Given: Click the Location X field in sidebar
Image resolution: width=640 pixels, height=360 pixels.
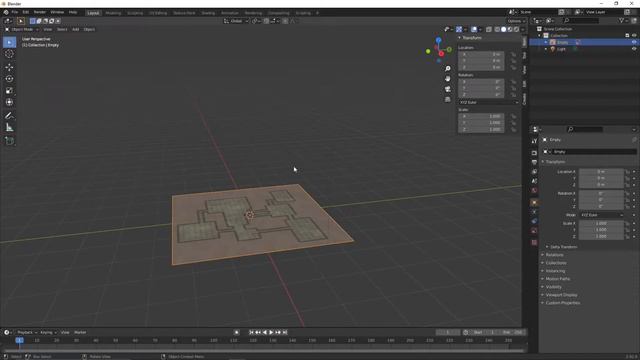Looking at the screenshot, I should coord(481,54).
